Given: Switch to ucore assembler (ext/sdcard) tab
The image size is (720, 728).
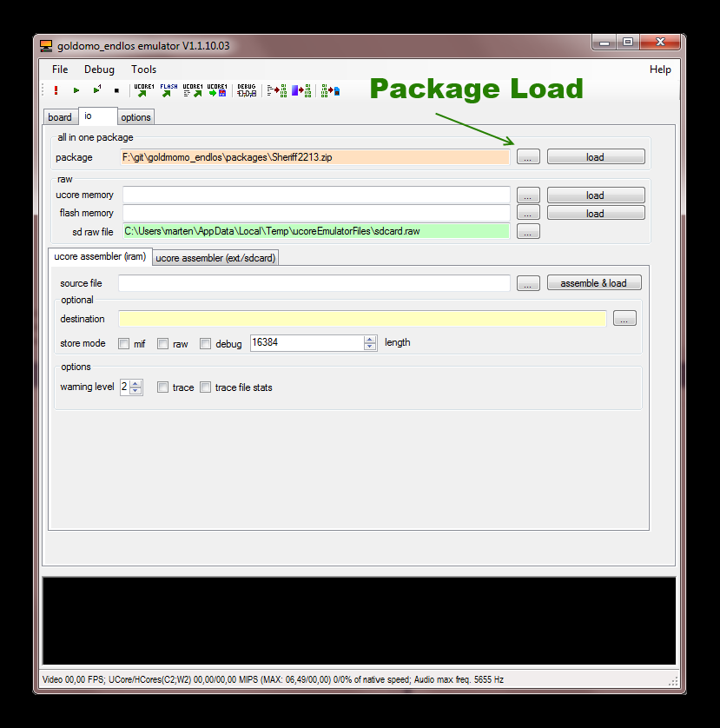Looking at the screenshot, I should (x=215, y=258).
